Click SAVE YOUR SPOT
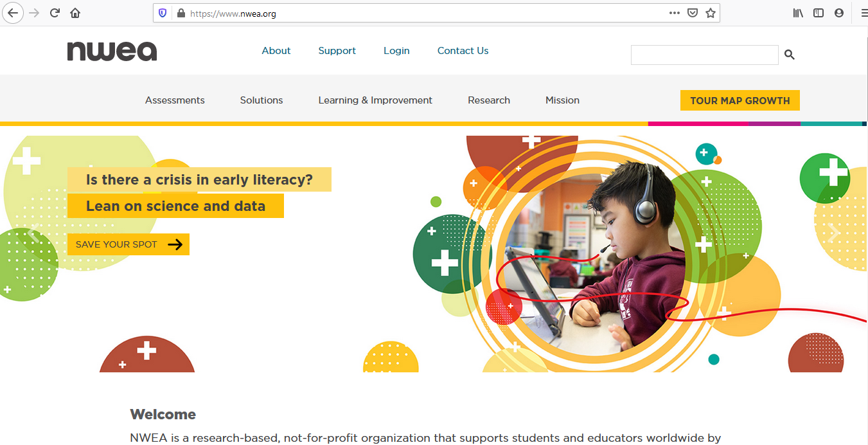868x445 pixels. click(x=128, y=244)
